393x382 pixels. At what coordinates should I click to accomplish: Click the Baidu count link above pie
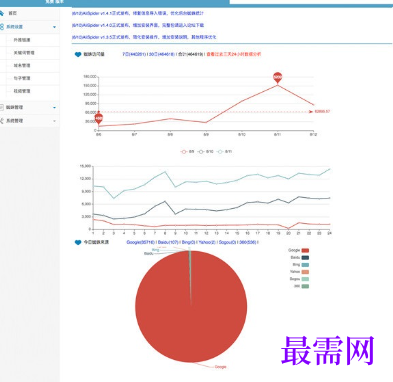168,242
